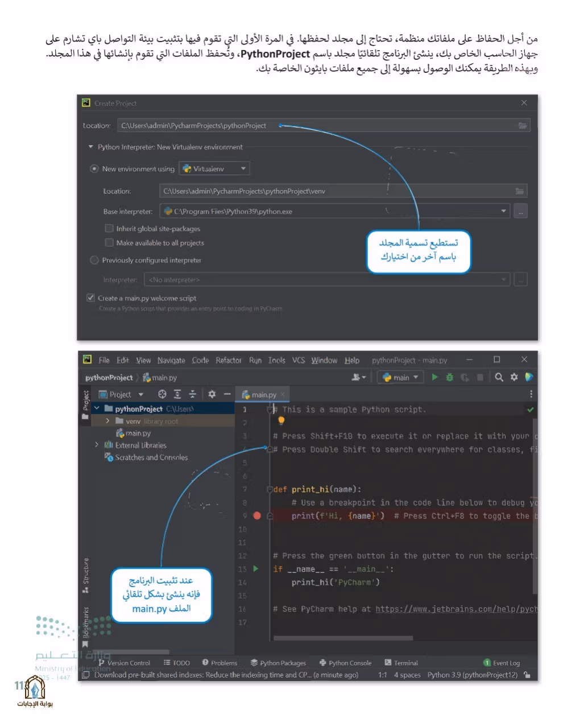Screen dimensions: 588x714
Task: Expand the venv folder node
Action: click(x=107, y=421)
